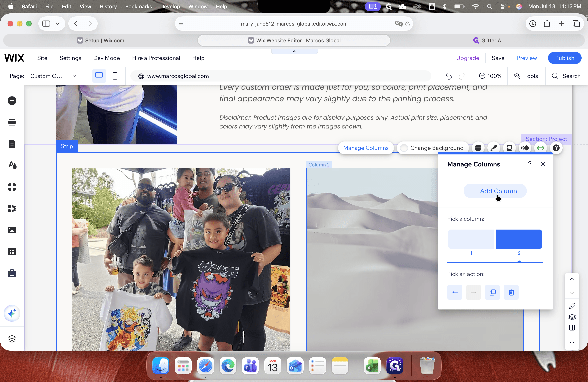Image resolution: width=588 pixels, height=382 pixels.
Task: Click Manage Columns button on strip
Action: (x=366, y=148)
